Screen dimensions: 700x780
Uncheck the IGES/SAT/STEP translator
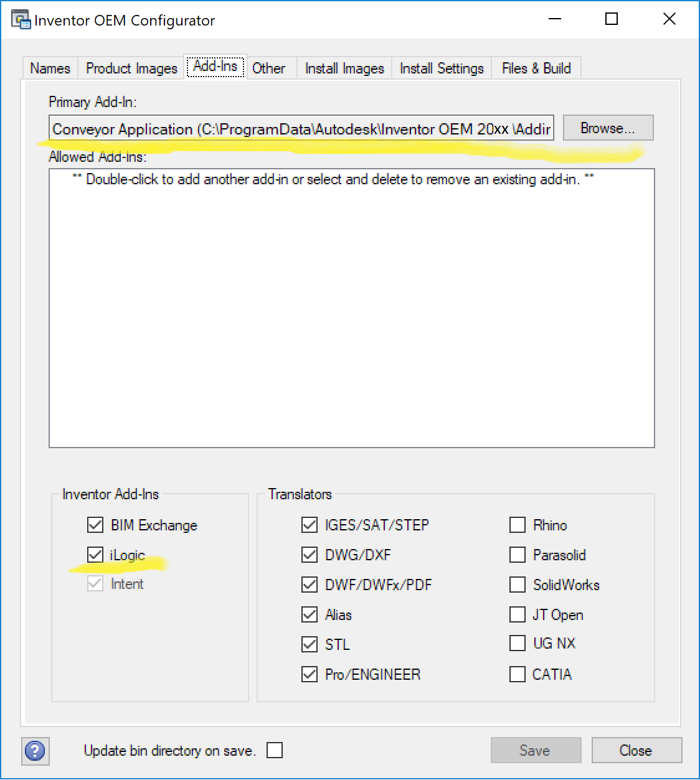coord(310,525)
